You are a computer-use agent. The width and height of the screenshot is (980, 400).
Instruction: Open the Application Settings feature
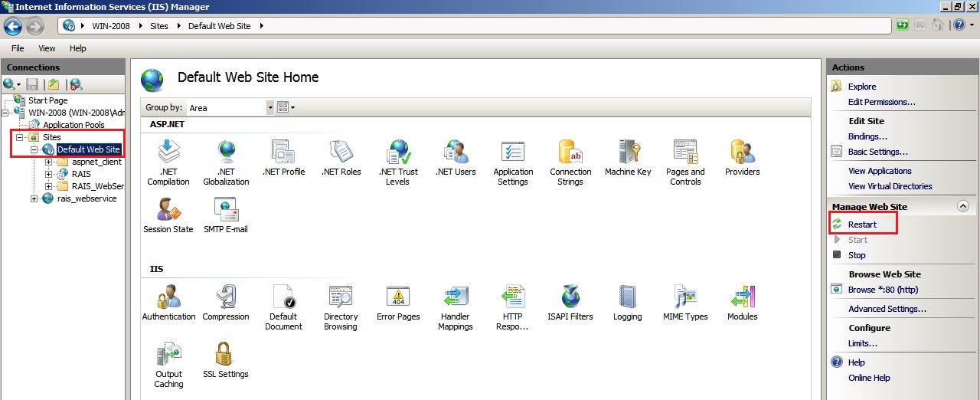513,162
